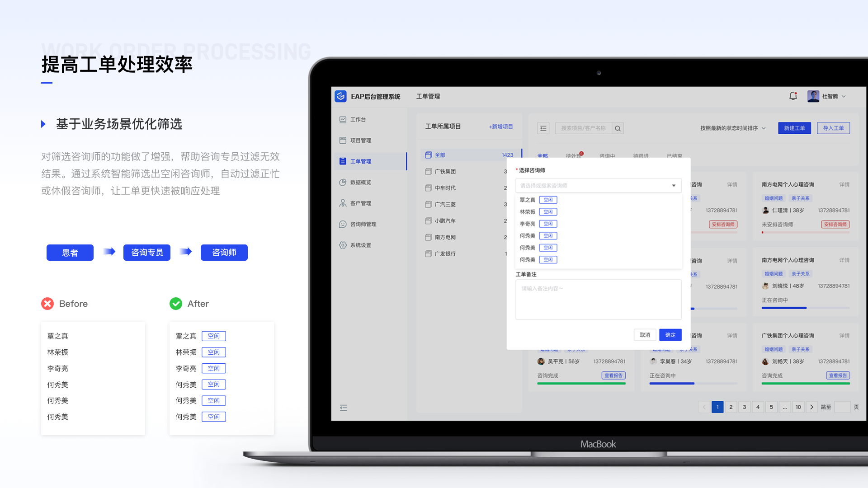Click the 搜索项目/客户名称 search field
The image size is (868, 488).
point(584,128)
